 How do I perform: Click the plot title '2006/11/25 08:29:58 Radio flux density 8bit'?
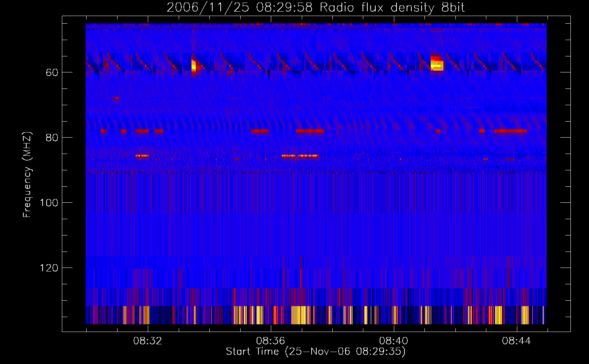(x=316, y=8)
